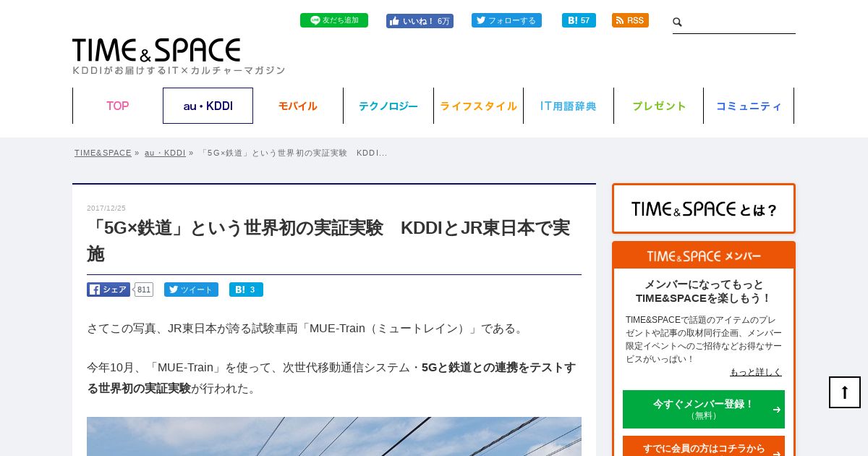This screenshot has width=868, height=456.
Task: Click the Facebook Like button in header
Action: coord(420,21)
